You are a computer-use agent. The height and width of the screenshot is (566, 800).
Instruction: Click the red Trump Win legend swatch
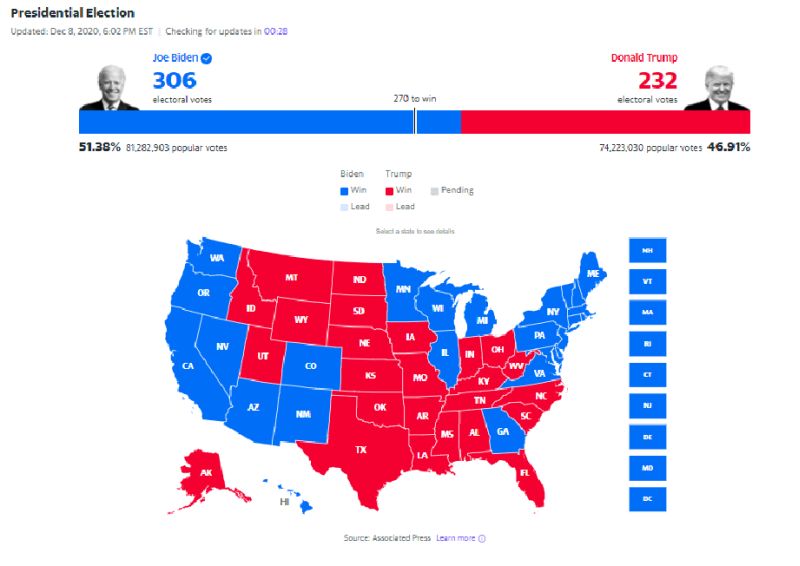(389, 191)
